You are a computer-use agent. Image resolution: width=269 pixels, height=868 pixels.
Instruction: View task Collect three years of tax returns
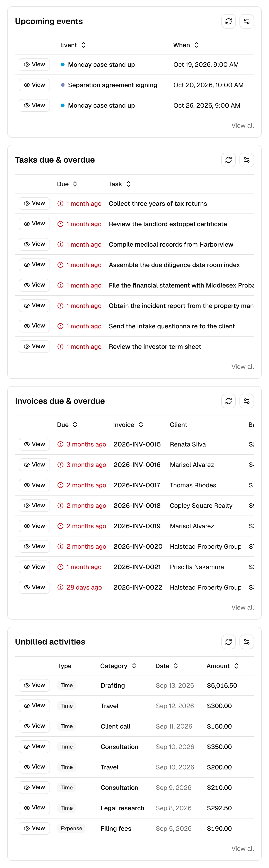click(34, 203)
